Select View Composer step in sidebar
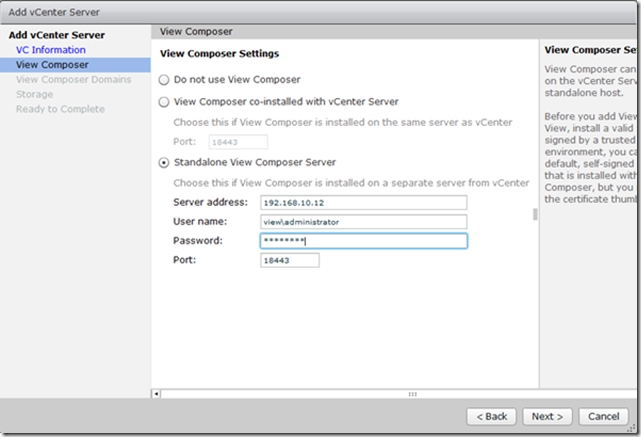 [x=75, y=65]
